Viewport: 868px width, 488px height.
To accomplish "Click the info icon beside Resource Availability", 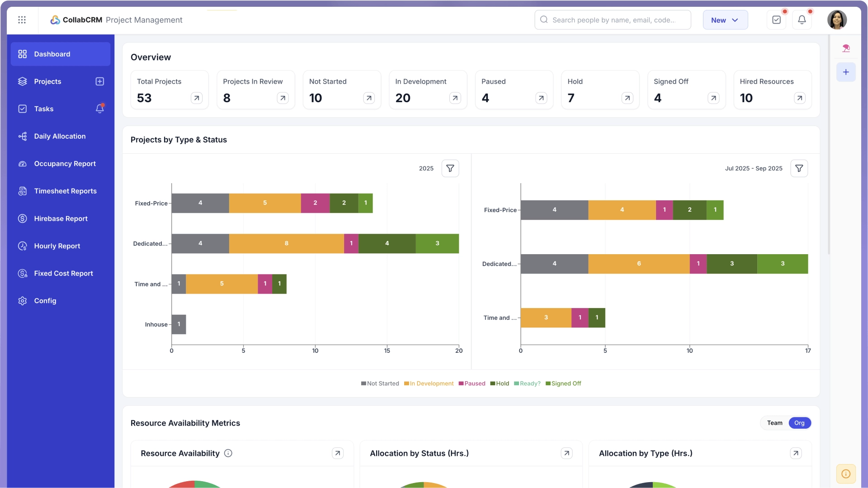I will point(228,453).
